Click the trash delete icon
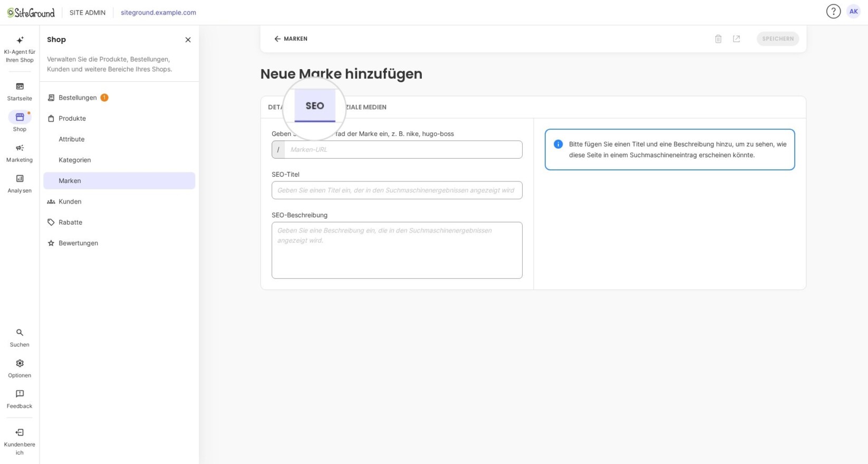 pyautogui.click(x=718, y=38)
